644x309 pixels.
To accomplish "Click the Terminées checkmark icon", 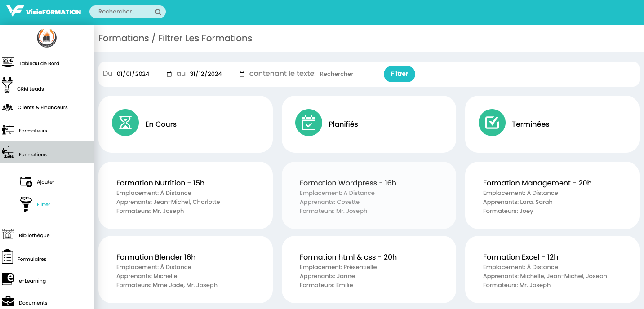I will [x=492, y=123].
